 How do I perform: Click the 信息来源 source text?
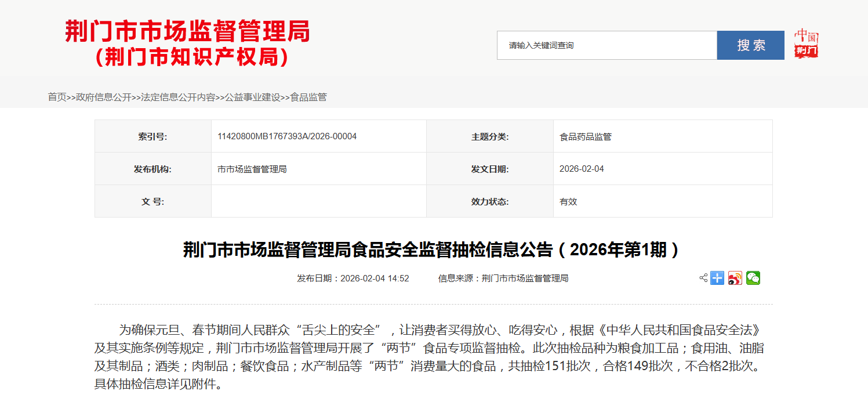point(503,278)
